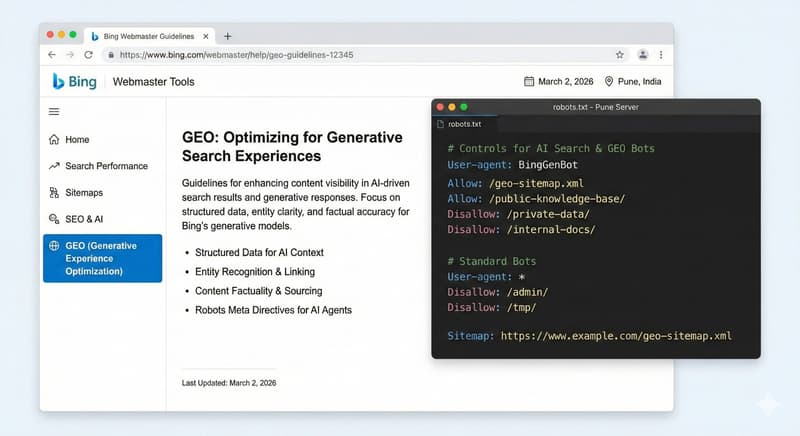Go to Sitemaps in the sidebar
Screen dimensions: 800x436
pos(84,192)
